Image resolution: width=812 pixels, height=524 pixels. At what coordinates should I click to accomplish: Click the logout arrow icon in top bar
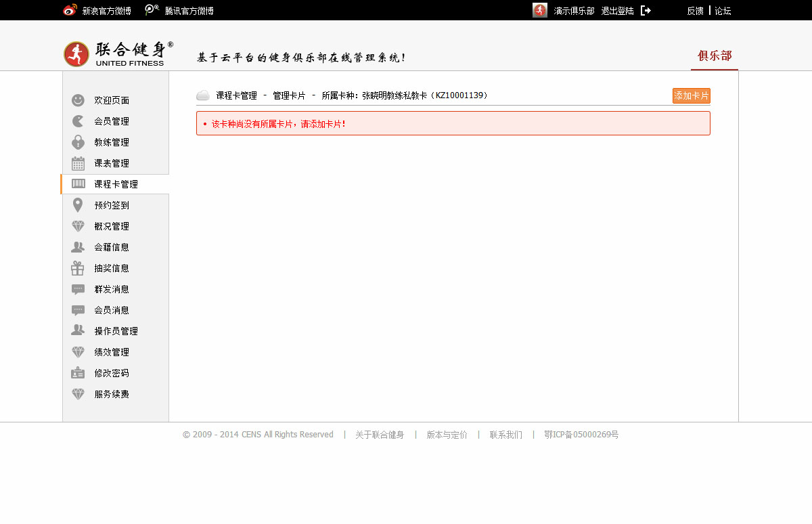point(646,11)
